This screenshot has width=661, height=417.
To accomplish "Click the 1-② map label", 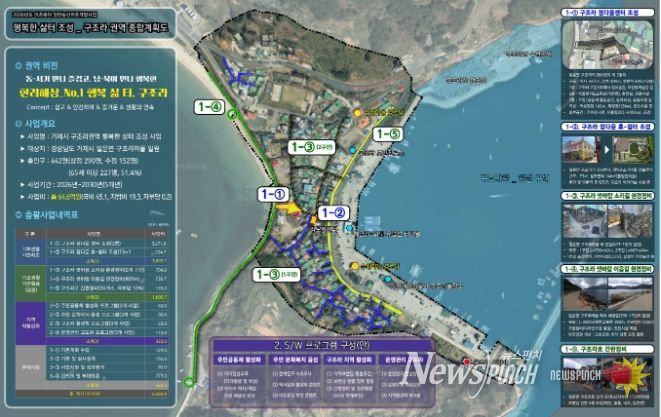I will tap(333, 213).
